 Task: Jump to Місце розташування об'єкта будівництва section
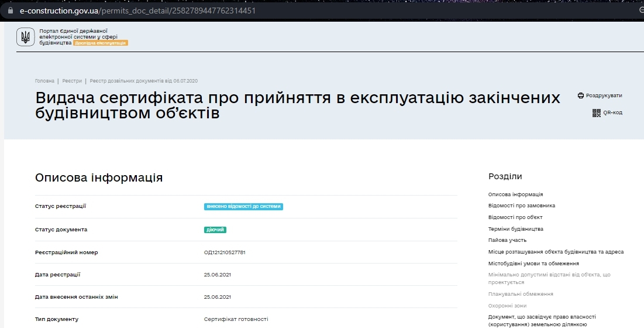(x=556, y=251)
